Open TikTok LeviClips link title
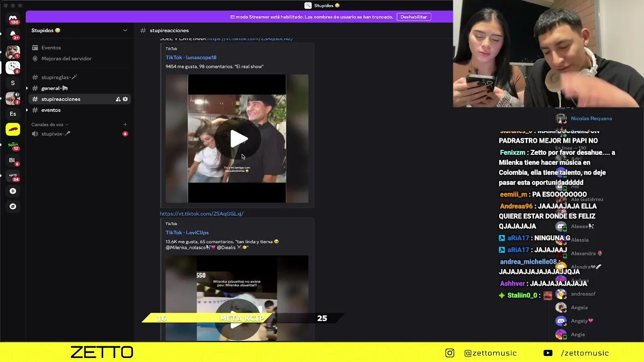This screenshot has width=644, height=362. point(187,232)
